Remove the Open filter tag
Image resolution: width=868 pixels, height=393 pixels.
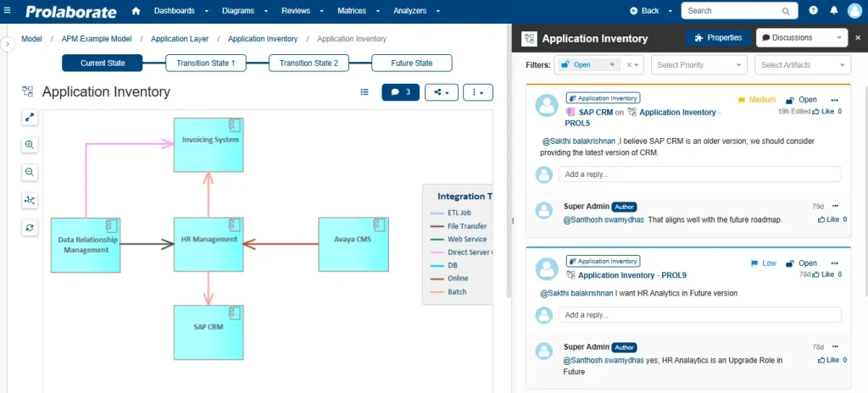612,64
